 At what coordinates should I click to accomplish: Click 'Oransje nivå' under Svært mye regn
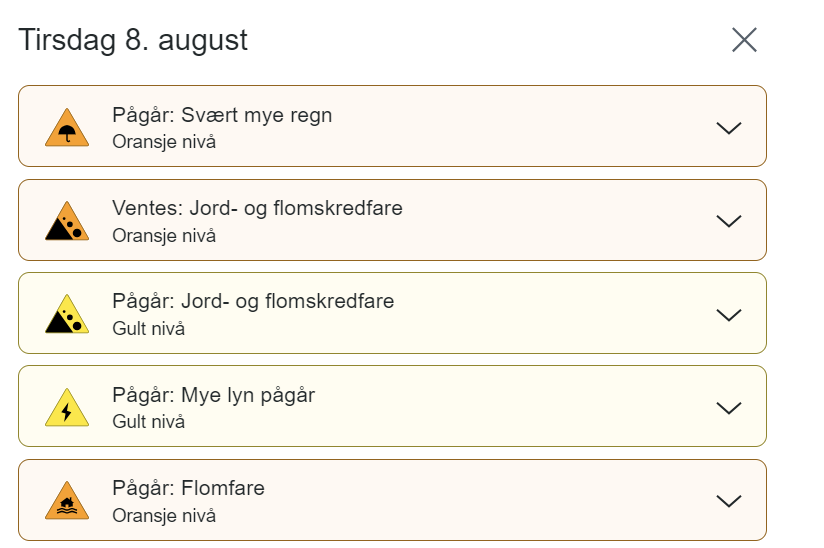(x=164, y=142)
